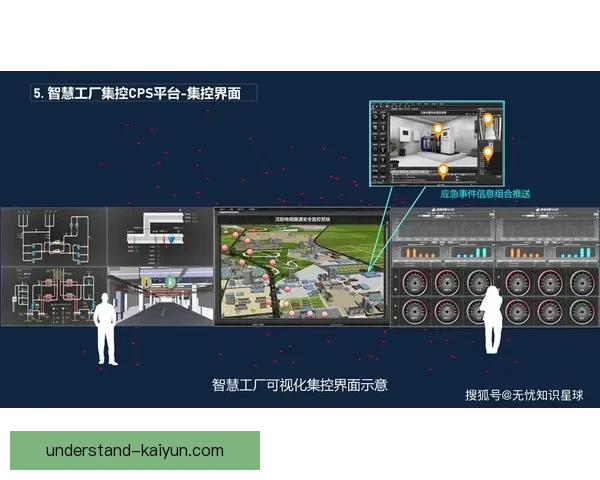The height and width of the screenshot is (480, 600).
Task: Click the orange pin at inset's top-right corner
Action: coord(488,120)
